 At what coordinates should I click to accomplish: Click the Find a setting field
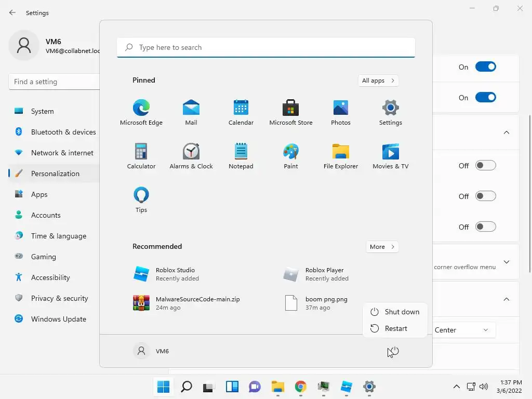pos(54,82)
